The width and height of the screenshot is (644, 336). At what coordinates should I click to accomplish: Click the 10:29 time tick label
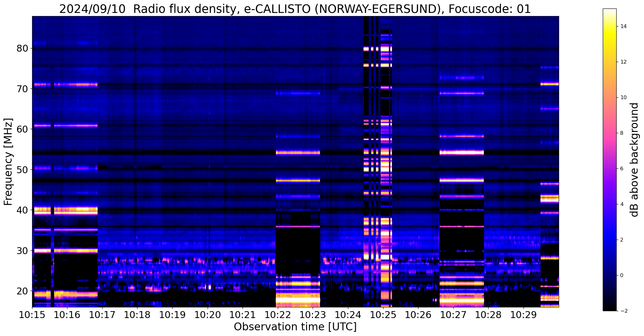point(524,315)
